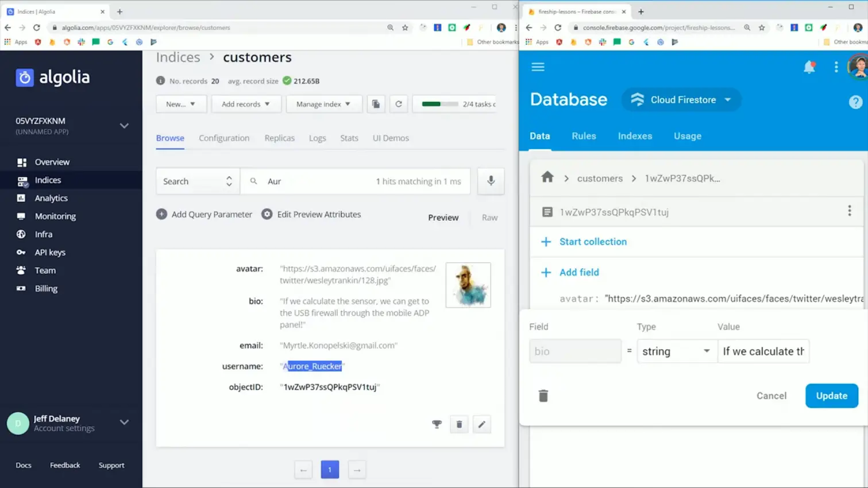Go to results page 1
This screenshot has height=488, width=868.
[x=330, y=470]
